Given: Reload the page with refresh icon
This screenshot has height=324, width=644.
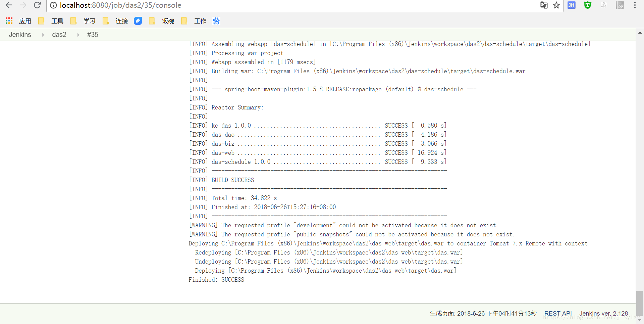Looking at the screenshot, I should click(37, 5).
